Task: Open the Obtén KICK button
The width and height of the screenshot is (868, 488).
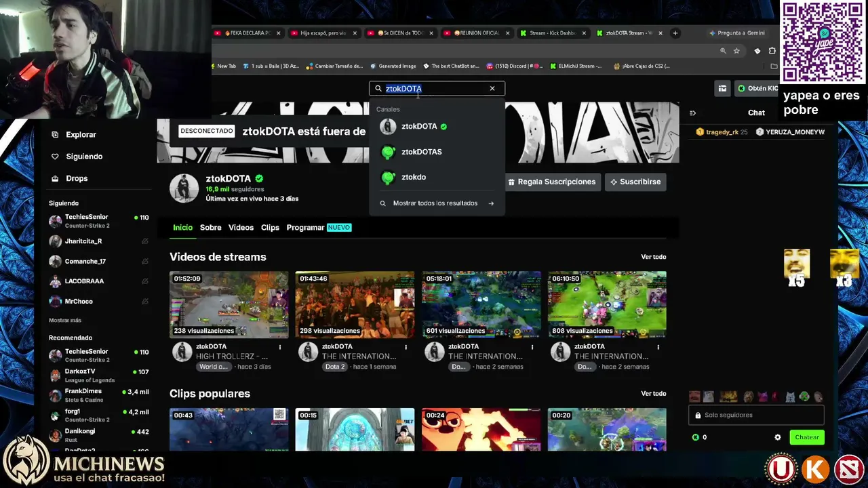Action: (x=758, y=88)
